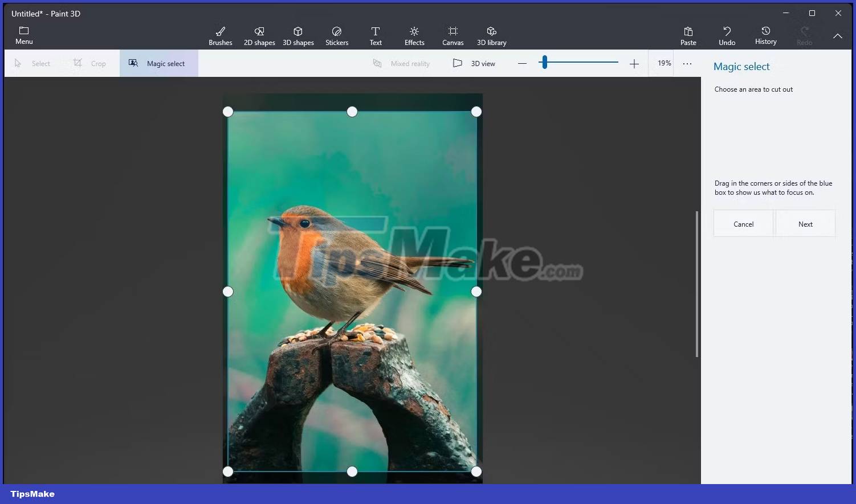Viewport: 856px width, 504px height.
Task: Open the Menu
Action: 23,34
